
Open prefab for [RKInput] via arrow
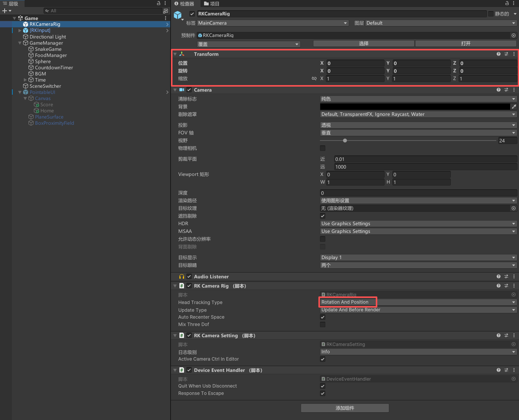coord(167,30)
